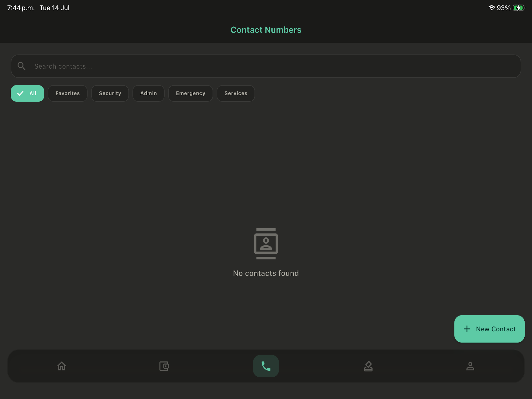Screen dimensions: 532x399
Task: Tap the 'No contacts found' message
Action: pos(266,273)
